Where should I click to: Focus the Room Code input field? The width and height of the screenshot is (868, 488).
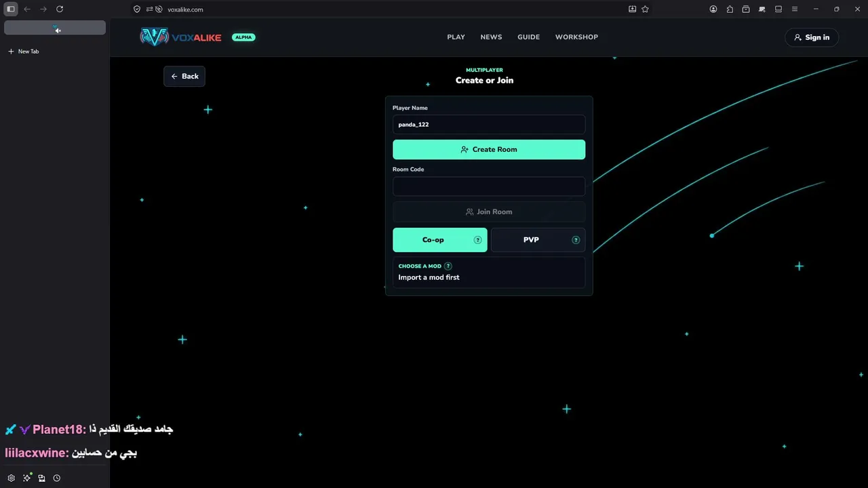489,186
